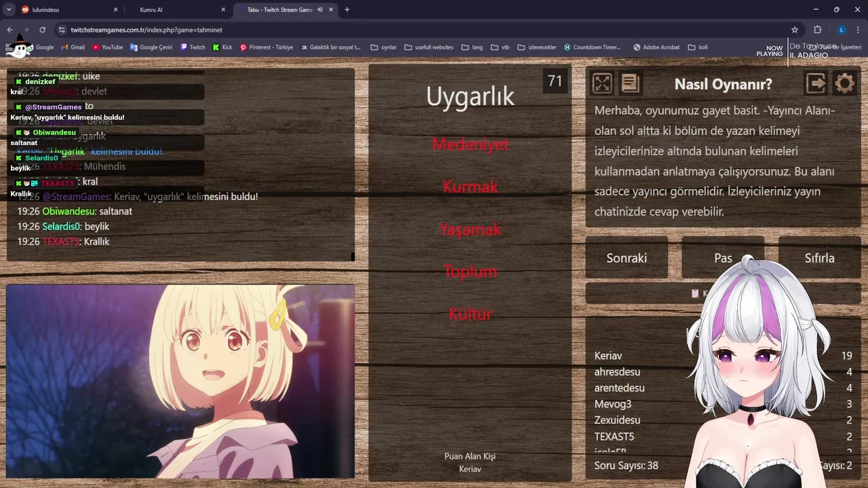Select arentedesu in the scoreboard

[x=619, y=388]
